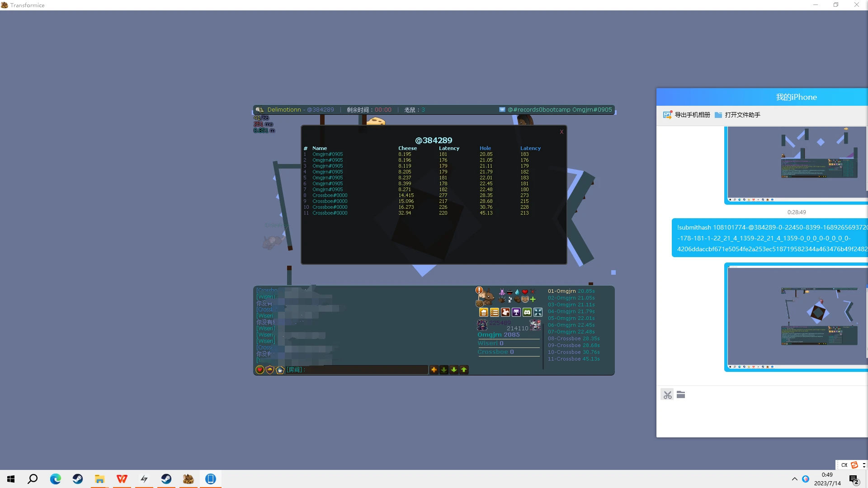Open the shop shirt icon
Viewport: 868px width, 488px height.
(505, 312)
